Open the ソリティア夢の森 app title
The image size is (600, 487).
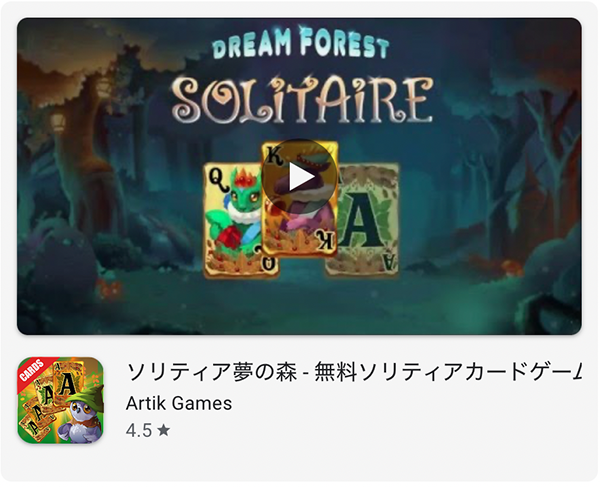coord(354,372)
